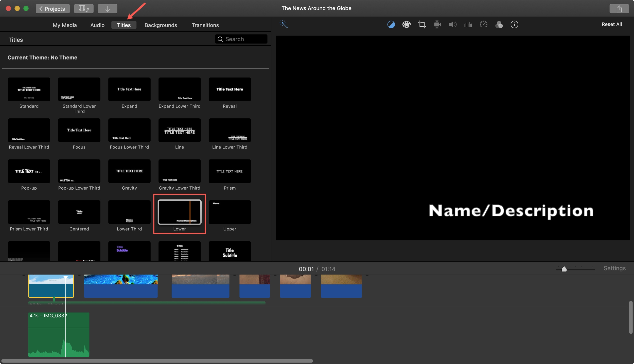The width and height of the screenshot is (634, 364).
Task: Click the magic wand auto-enhance icon
Action: point(283,24)
